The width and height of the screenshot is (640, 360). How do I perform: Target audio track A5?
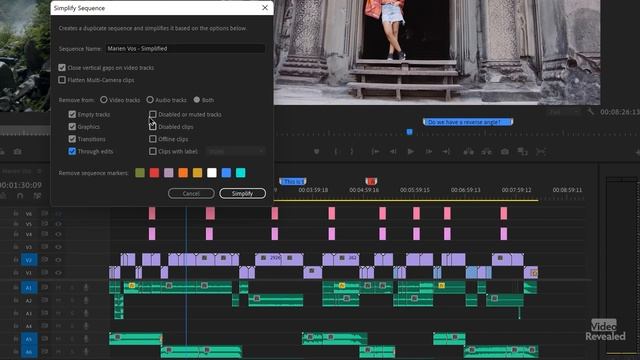click(x=29, y=339)
